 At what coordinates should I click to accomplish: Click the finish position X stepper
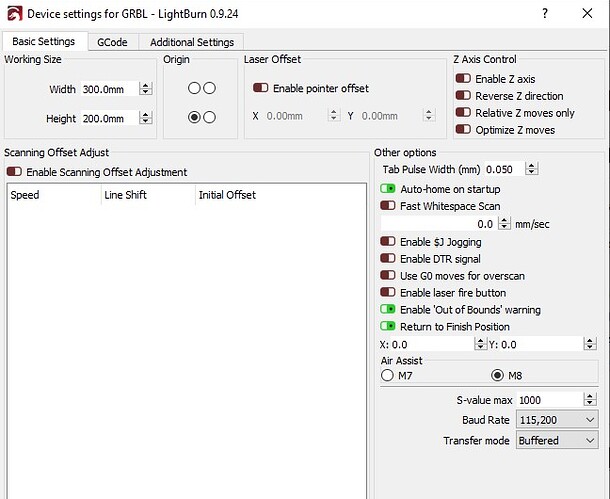click(x=480, y=344)
